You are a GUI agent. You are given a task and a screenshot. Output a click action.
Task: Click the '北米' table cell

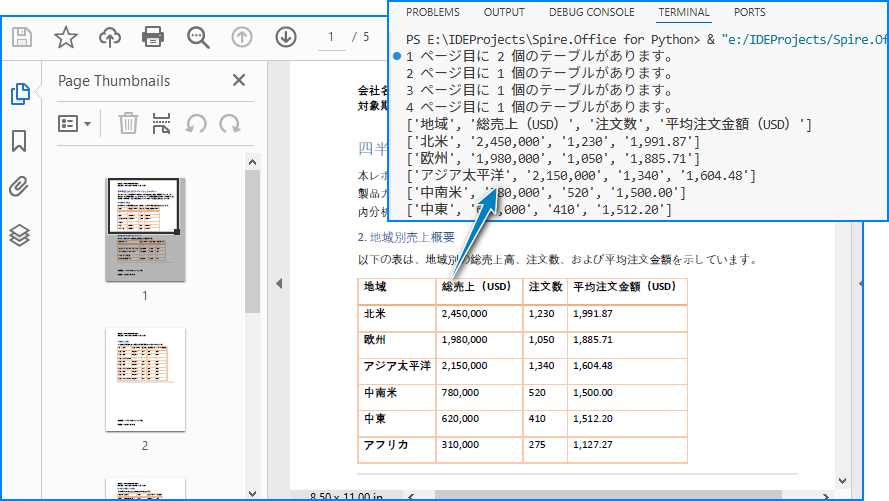[396, 318]
